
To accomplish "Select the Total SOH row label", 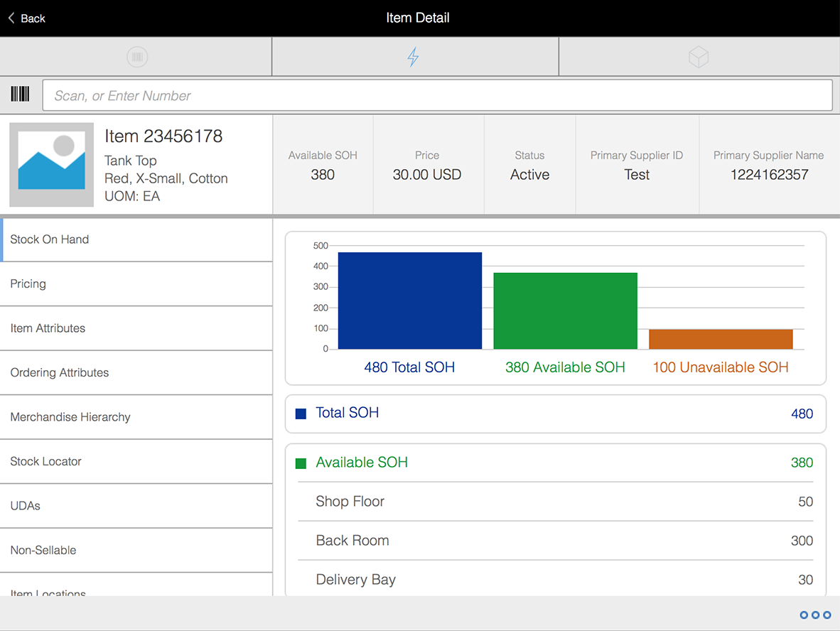I will click(347, 413).
